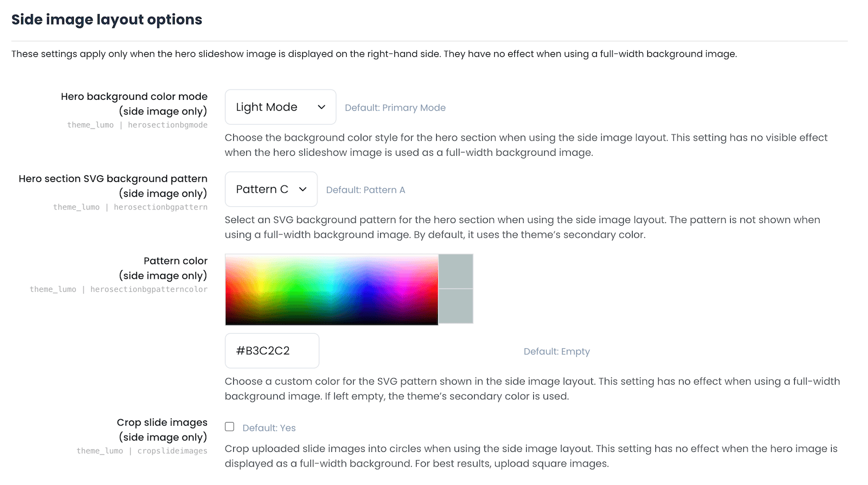Click the Pattern color setting label
This screenshot has width=868, height=485.
175,261
